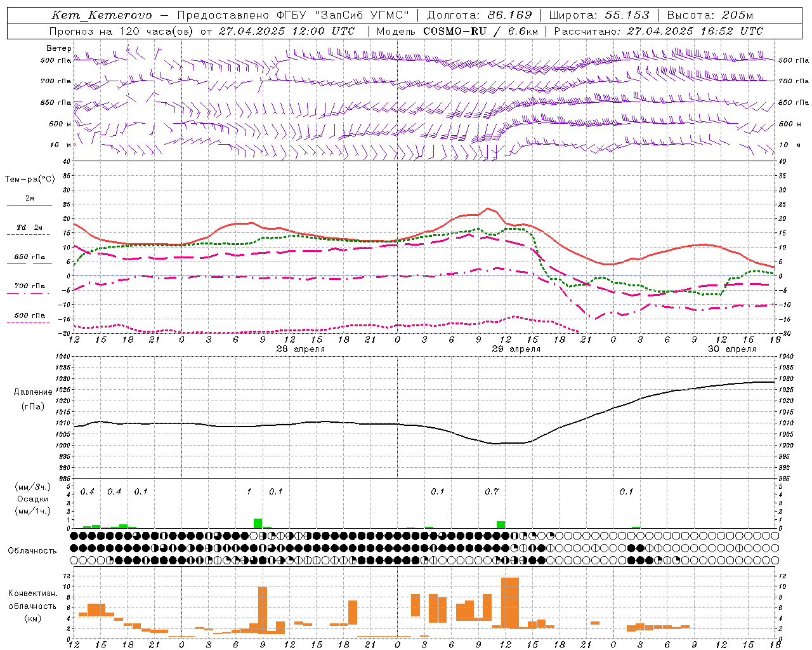Click the '(мм/1ч.)' precipitation unit label

tap(32, 511)
